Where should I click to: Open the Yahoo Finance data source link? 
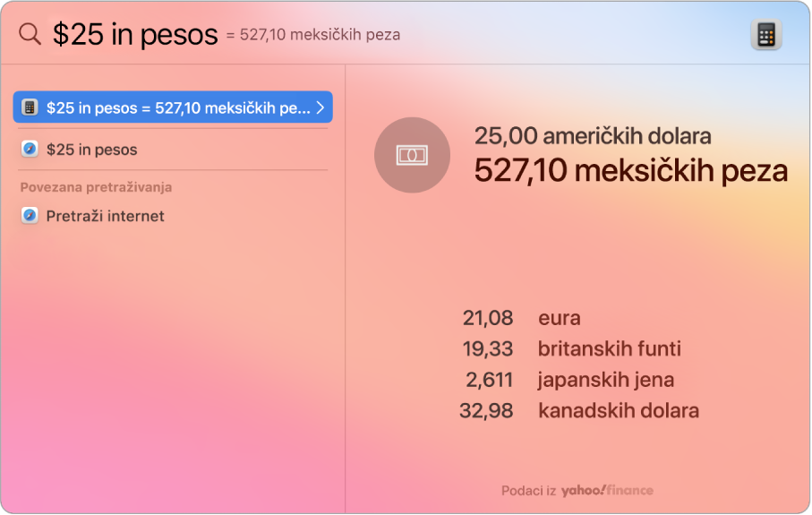click(x=607, y=490)
